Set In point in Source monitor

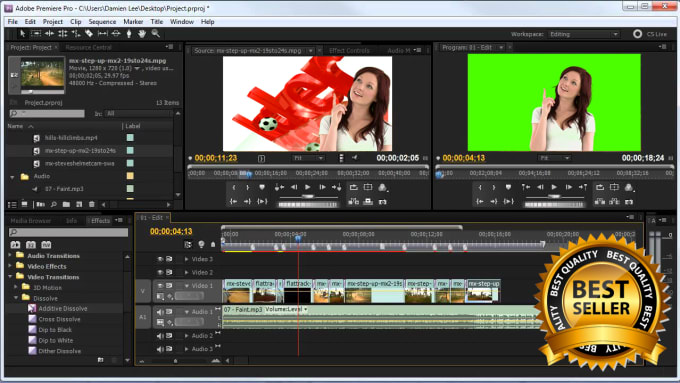click(x=234, y=187)
